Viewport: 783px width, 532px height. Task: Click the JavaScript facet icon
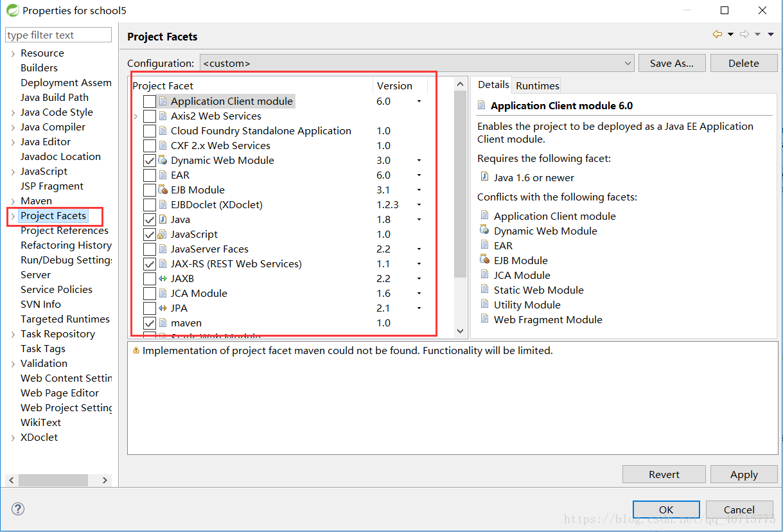pos(163,234)
